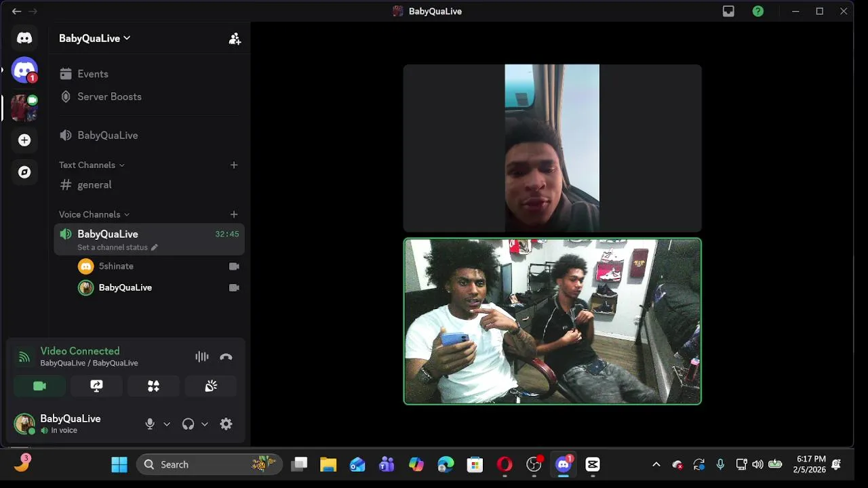Open Copilot from taskbar
The width and height of the screenshot is (868, 488).
click(x=416, y=464)
